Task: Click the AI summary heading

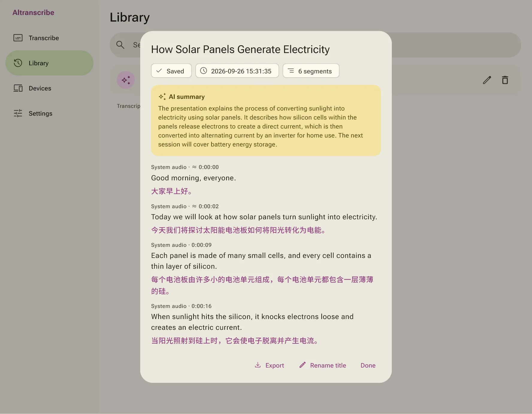Action: tap(187, 97)
